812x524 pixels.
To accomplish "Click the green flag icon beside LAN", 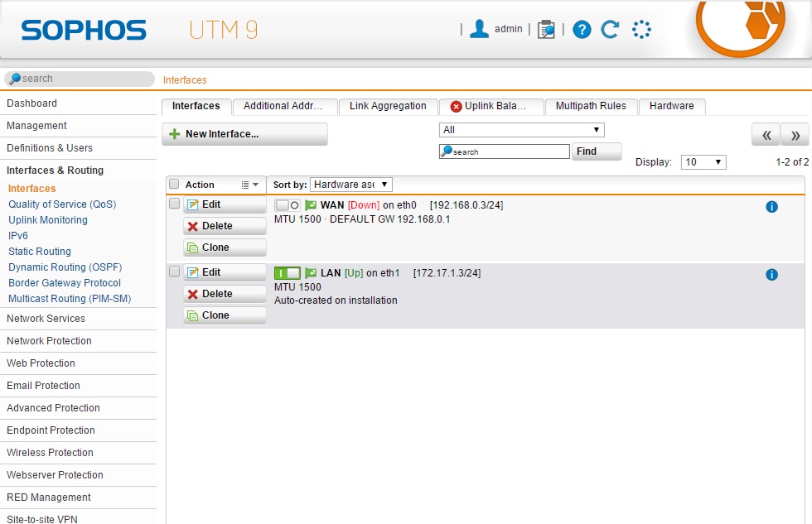I will tap(311, 273).
